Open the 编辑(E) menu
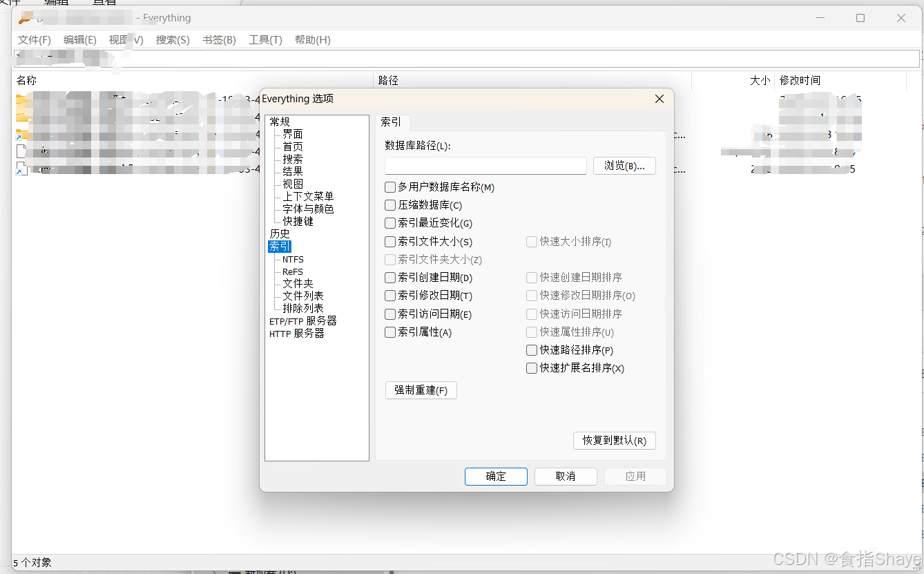 (80, 40)
